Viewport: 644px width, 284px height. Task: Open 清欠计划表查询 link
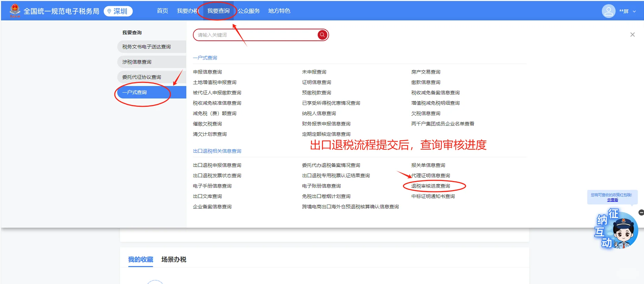tap(210, 134)
